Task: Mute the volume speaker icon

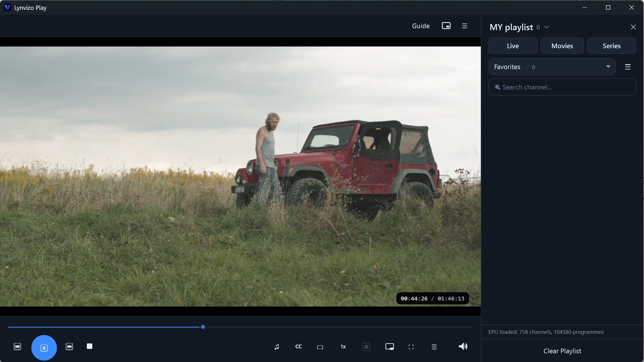Action: (x=463, y=346)
